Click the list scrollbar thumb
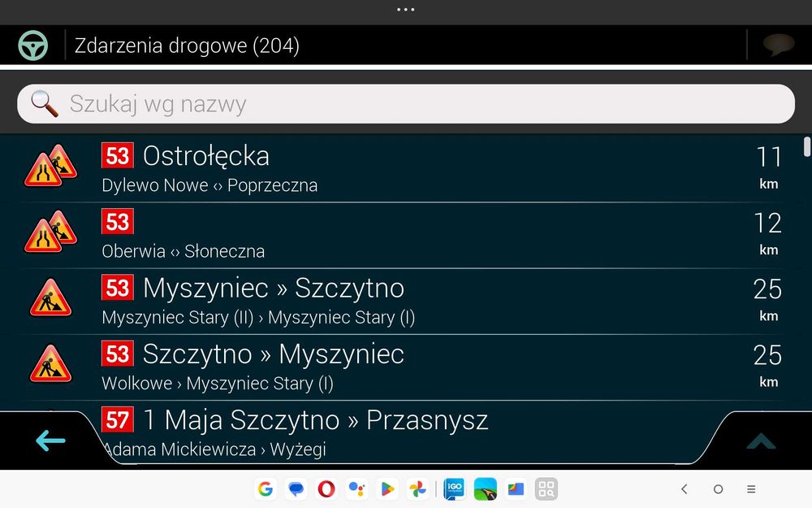812x508 pixels. click(x=807, y=146)
